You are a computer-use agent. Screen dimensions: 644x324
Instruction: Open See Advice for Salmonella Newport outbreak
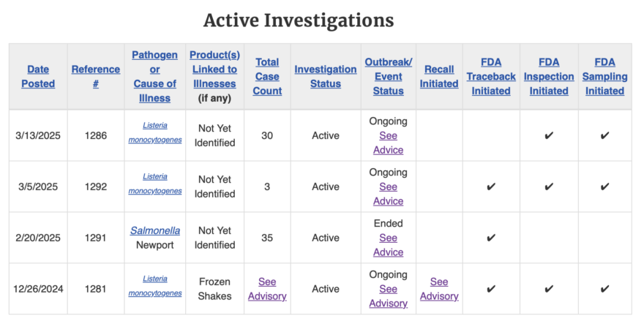pos(388,245)
